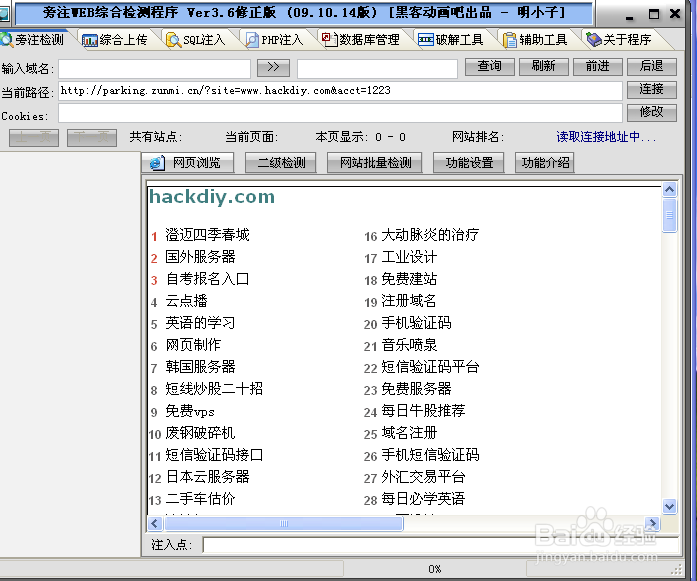Click the 读取连接地址中... status text
697x581 pixels.
pos(606,137)
